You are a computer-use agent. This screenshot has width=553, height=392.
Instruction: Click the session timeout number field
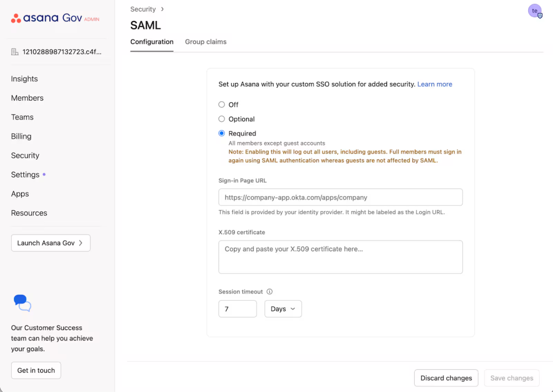pos(237,309)
